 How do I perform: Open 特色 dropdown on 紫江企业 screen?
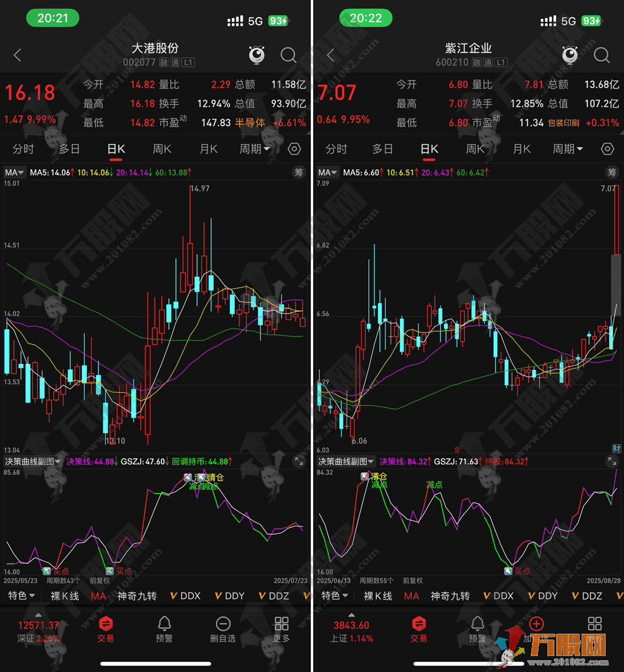point(335,596)
